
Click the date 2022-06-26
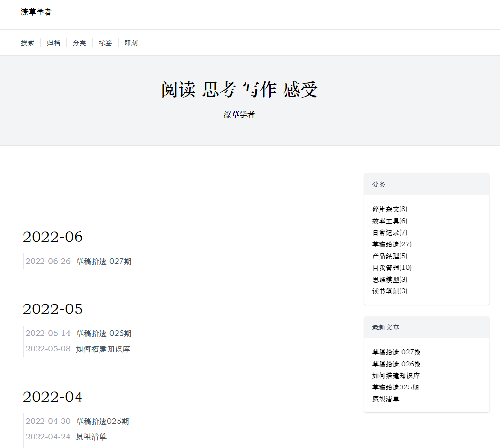pos(48,261)
